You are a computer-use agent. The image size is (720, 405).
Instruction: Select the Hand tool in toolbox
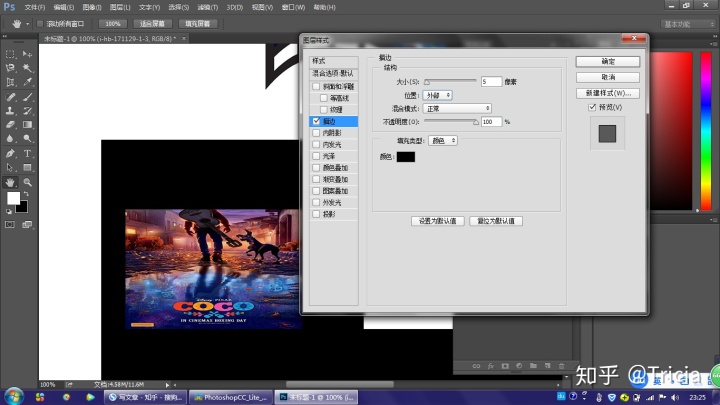(x=10, y=182)
